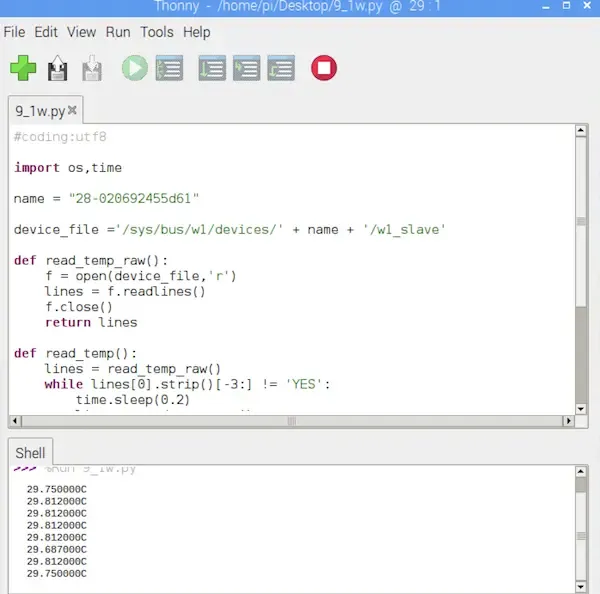Minimize the Thonny window
Screen dimensions: 600x594
coord(546,7)
